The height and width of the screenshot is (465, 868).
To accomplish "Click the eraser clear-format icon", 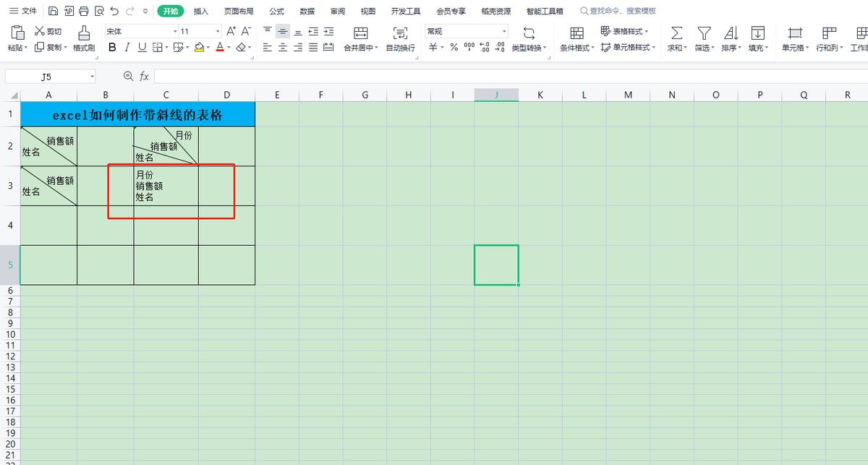I will (241, 47).
